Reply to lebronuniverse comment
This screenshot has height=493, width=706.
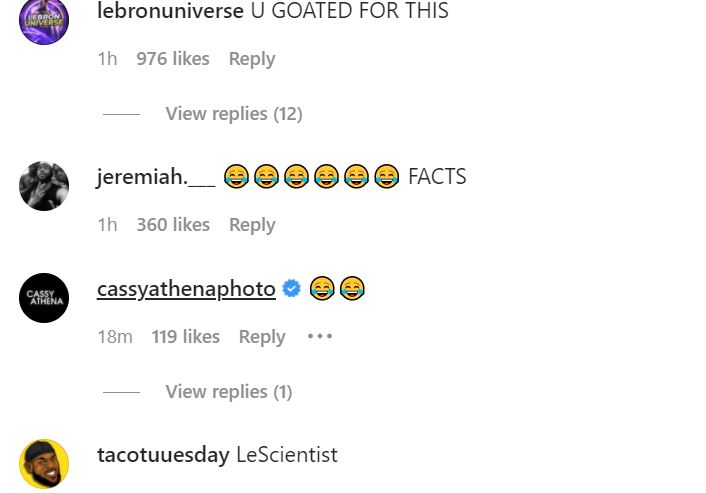tap(252, 59)
